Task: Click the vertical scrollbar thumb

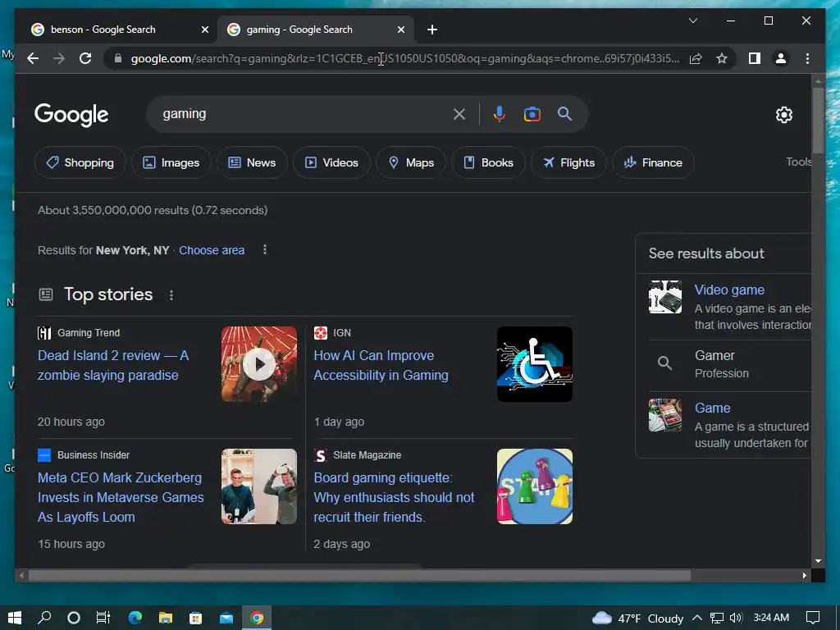Action: 818,120
